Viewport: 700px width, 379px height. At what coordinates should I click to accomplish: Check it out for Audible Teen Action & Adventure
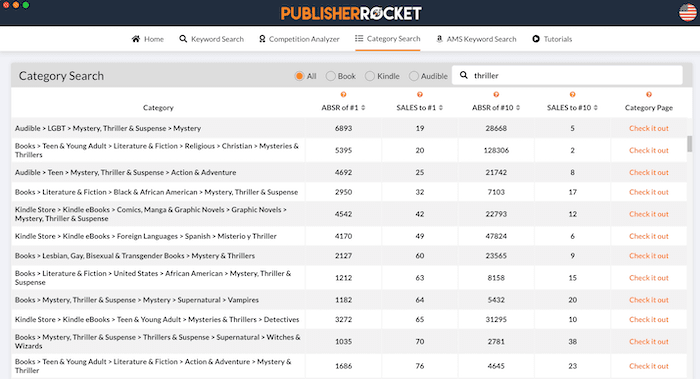pos(649,172)
